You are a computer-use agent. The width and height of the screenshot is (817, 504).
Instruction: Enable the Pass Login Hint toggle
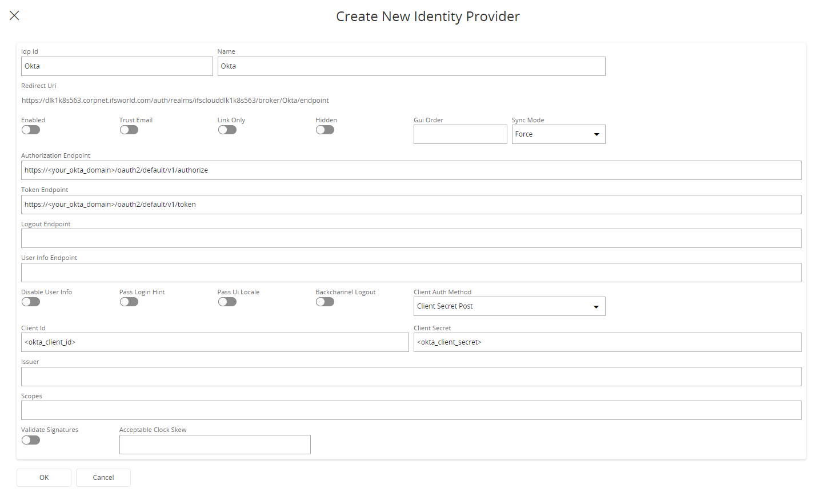(129, 302)
